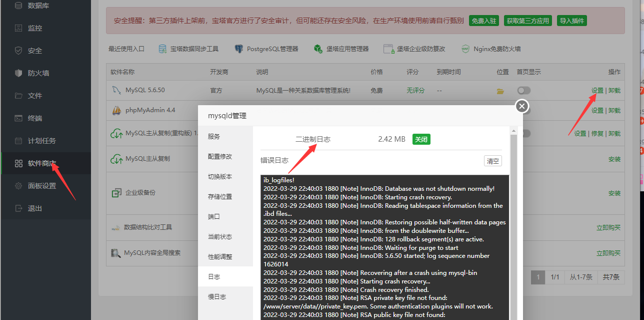Open 宝塔数据同步工具 from recently used
Screen dimensions: 644x320
coord(188,49)
